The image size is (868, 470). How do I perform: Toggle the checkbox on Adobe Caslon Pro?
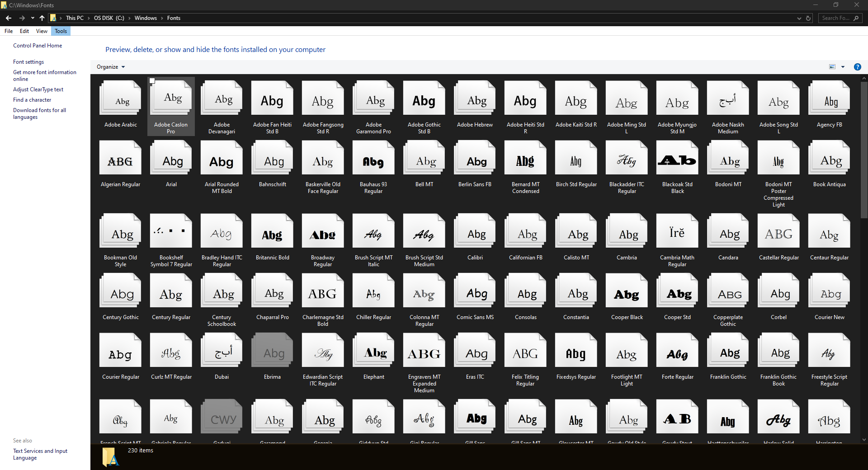click(x=152, y=81)
